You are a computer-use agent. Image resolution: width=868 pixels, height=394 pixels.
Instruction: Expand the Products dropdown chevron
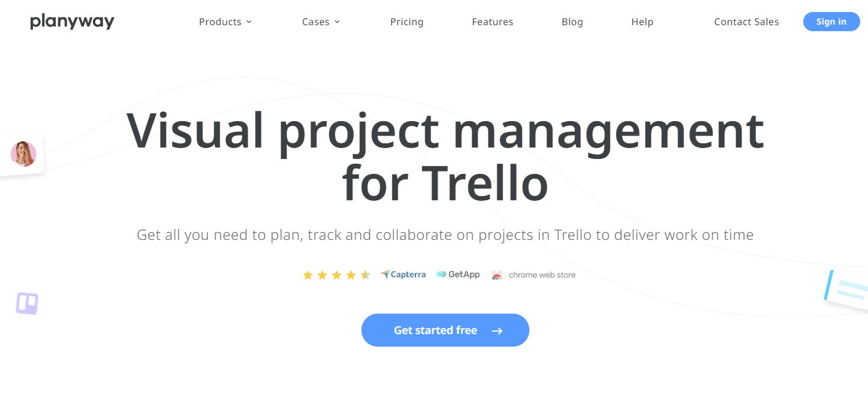(x=249, y=22)
